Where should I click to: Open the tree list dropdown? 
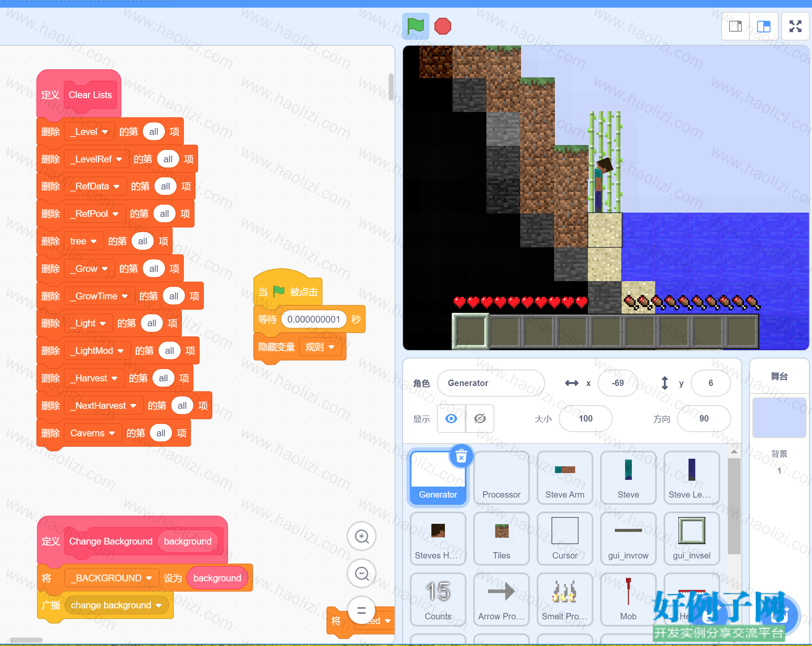[84, 241]
